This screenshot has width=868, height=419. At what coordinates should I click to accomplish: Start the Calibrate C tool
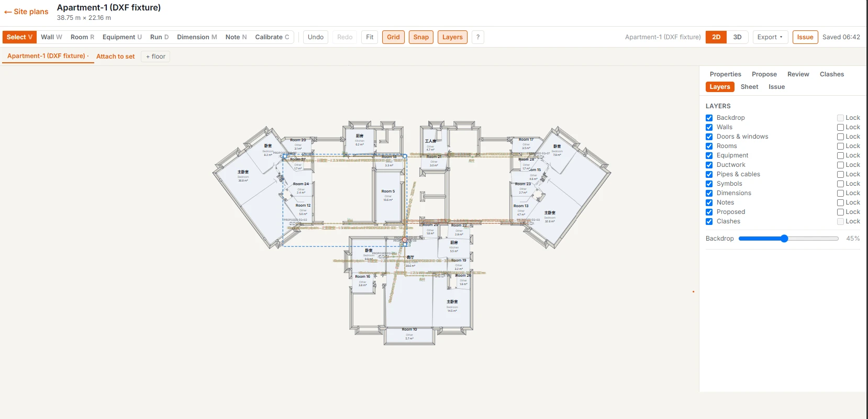[272, 37]
